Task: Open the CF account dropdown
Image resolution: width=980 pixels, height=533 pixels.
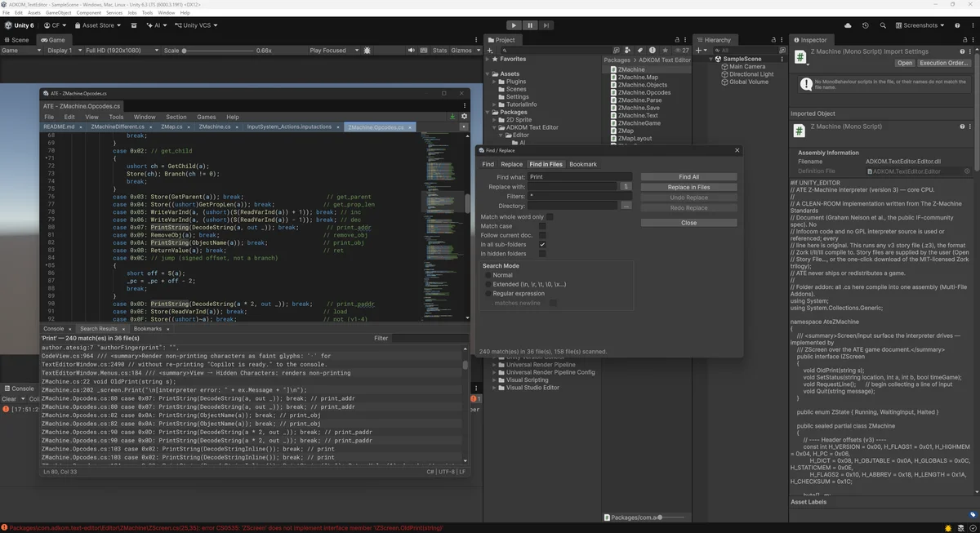Action: pos(55,25)
